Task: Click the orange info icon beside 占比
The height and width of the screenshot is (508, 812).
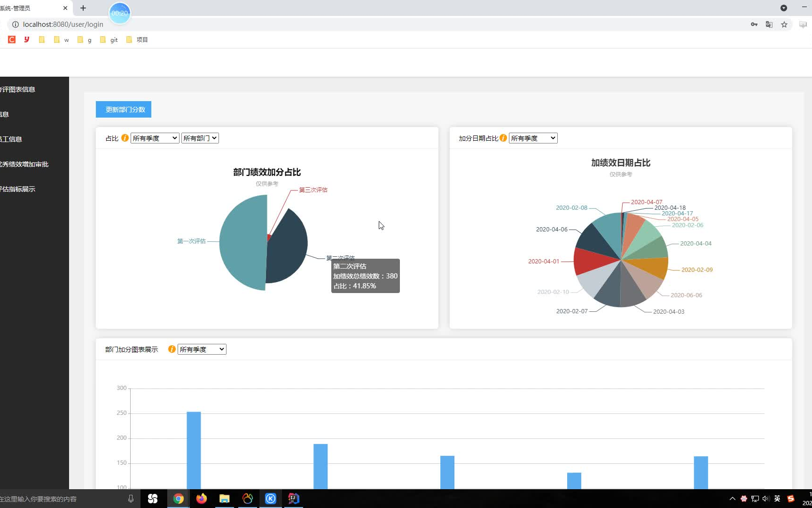Action: [125, 138]
